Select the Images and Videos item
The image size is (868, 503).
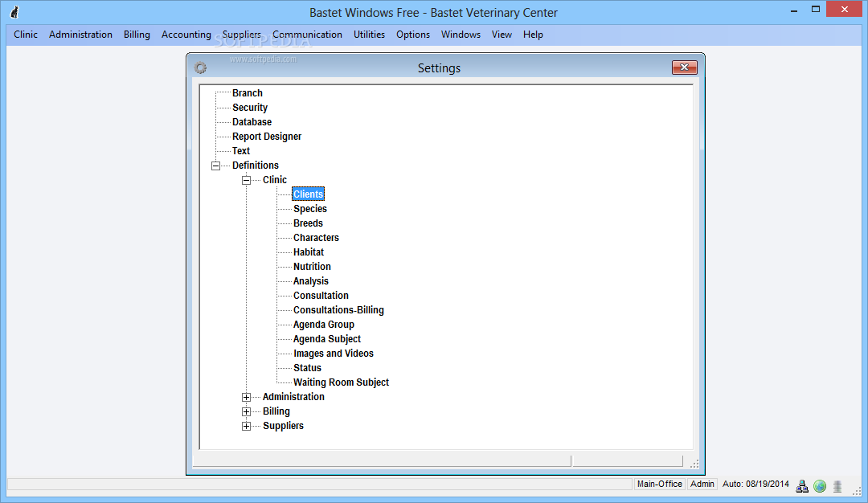(334, 353)
